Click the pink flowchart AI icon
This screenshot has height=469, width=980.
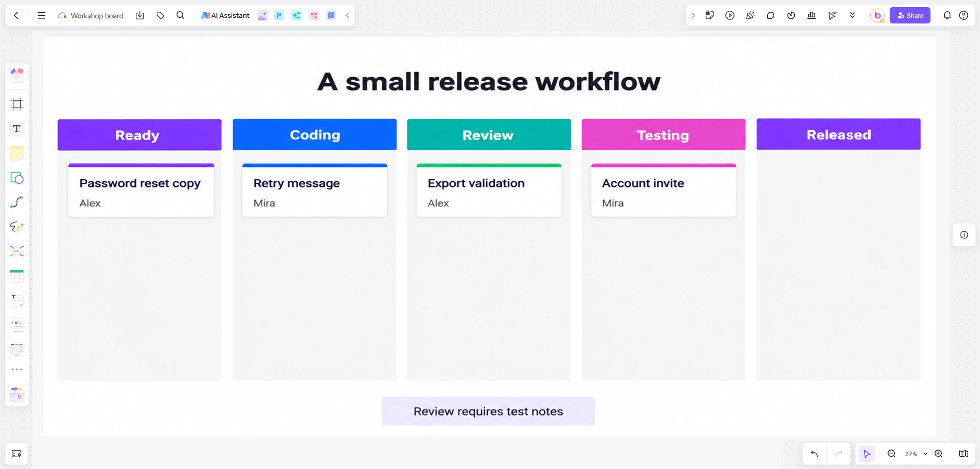pos(314,15)
